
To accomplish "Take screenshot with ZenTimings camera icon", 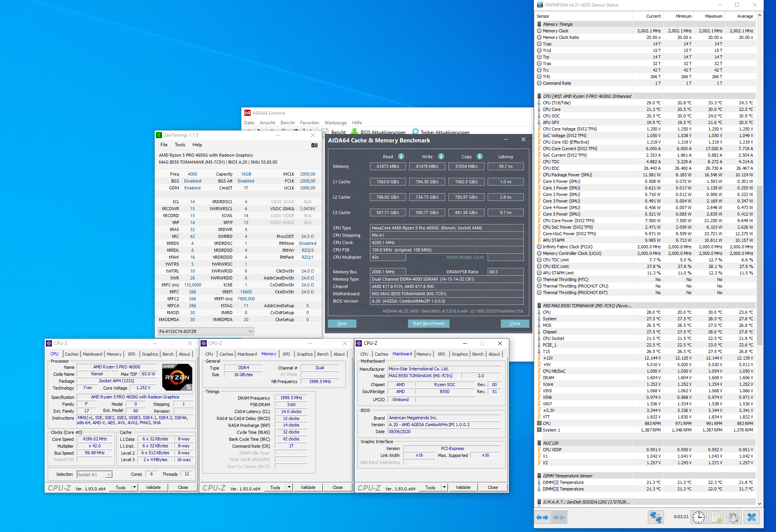I will tap(314, 145).
